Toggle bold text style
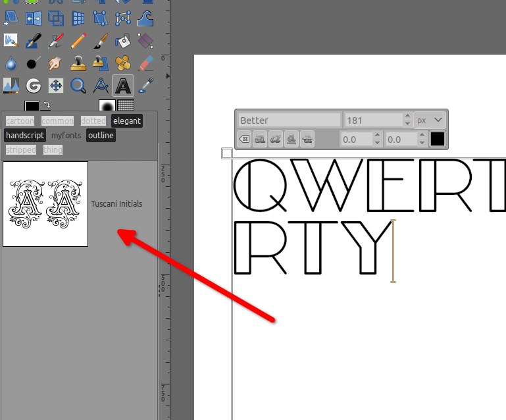This screenshot has width=506, height=420. (260, 139)
